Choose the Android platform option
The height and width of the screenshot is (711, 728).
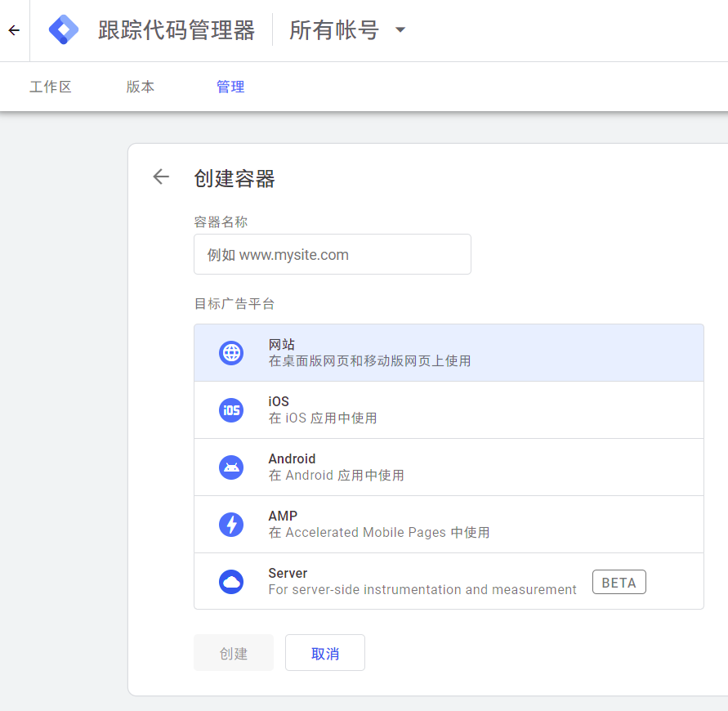click(x=449, y=467)
